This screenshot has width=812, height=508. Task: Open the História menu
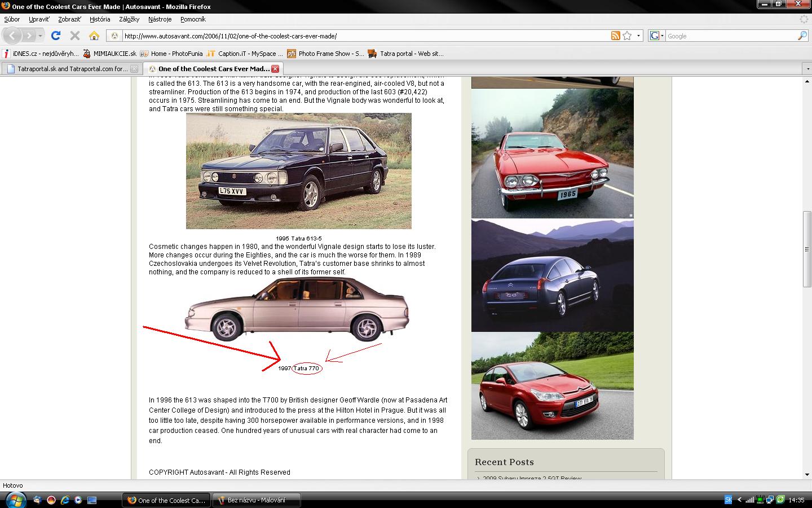100,19
